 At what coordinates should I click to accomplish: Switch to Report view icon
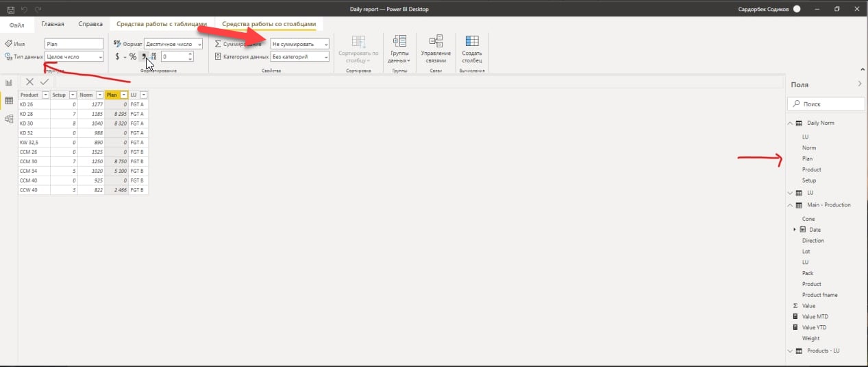pos(9,82)
